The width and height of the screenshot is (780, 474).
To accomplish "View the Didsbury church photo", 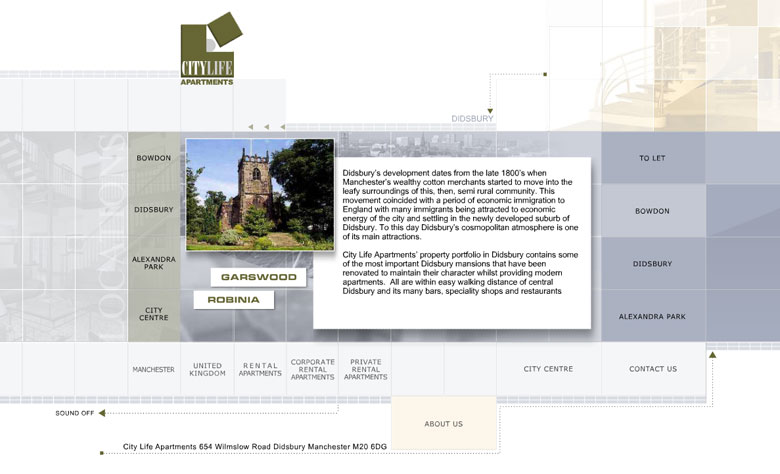I will point(260,194).
